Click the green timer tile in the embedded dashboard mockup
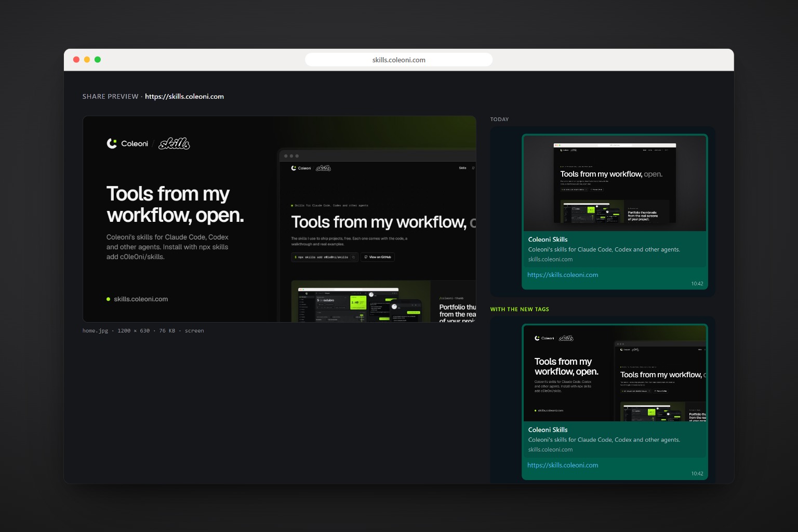The image size is (798, 532). point(358,303)
